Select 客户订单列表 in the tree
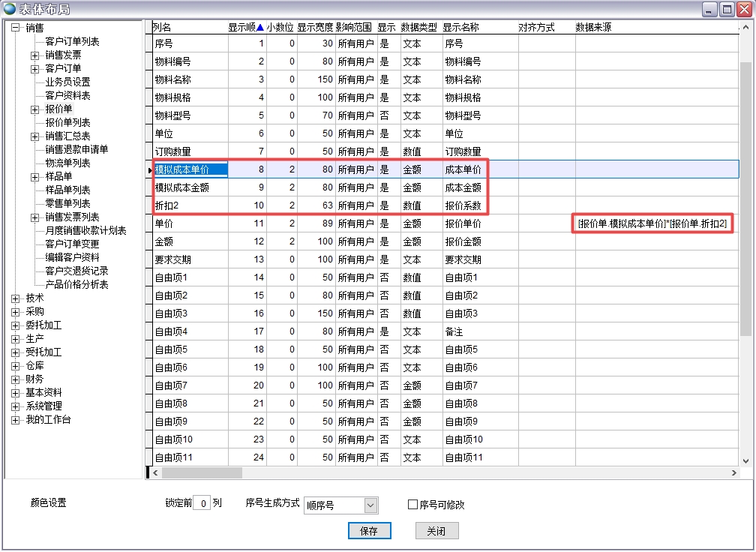756x552 pixels. click(x=72, y=42)
